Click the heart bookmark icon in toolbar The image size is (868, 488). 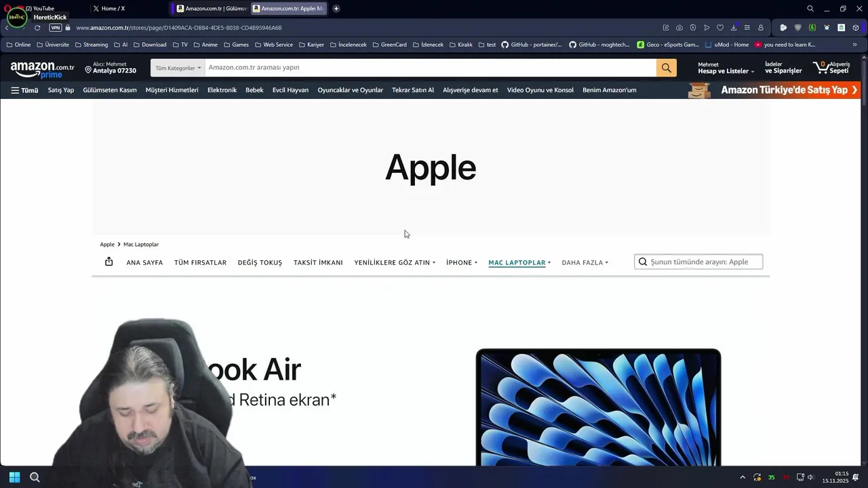click(x=720, y=28)
